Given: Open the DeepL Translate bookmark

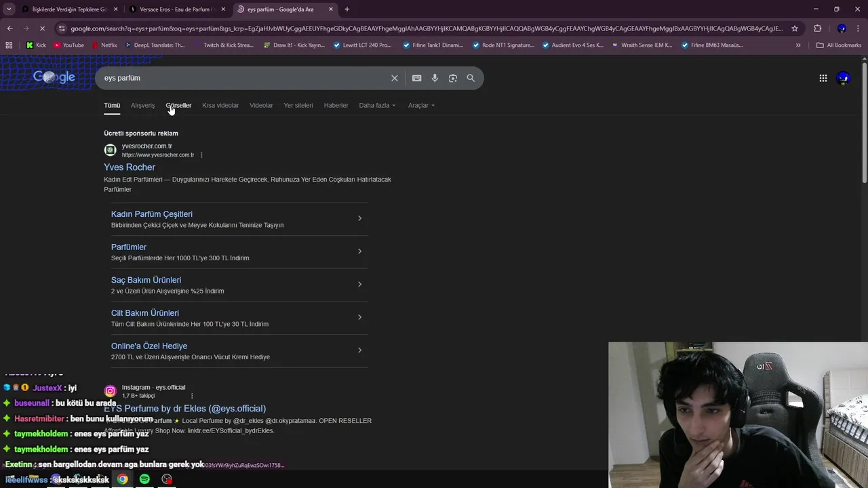Looking at the screenshot, I should 154,45.
